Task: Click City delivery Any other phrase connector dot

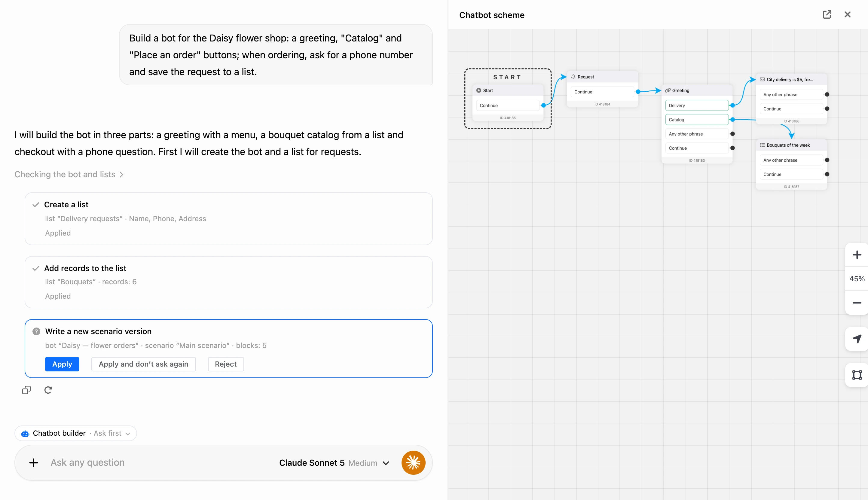Action: point(827,94)
